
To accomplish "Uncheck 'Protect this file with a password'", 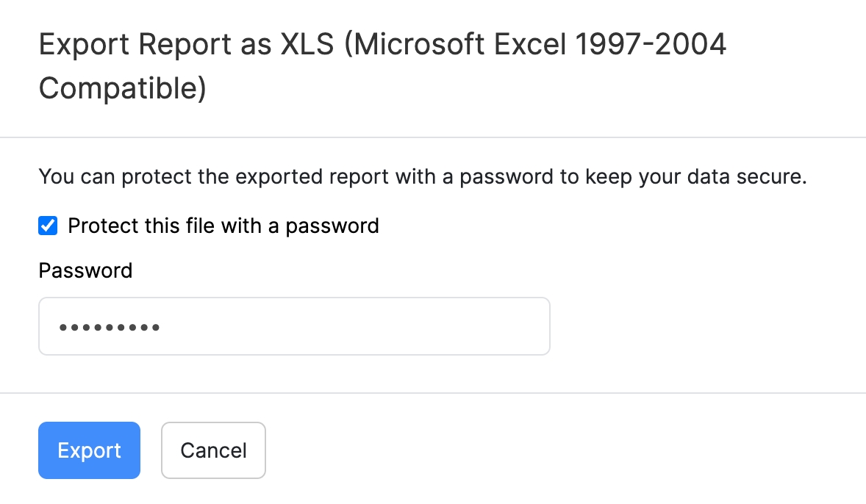I will (47, 226).
